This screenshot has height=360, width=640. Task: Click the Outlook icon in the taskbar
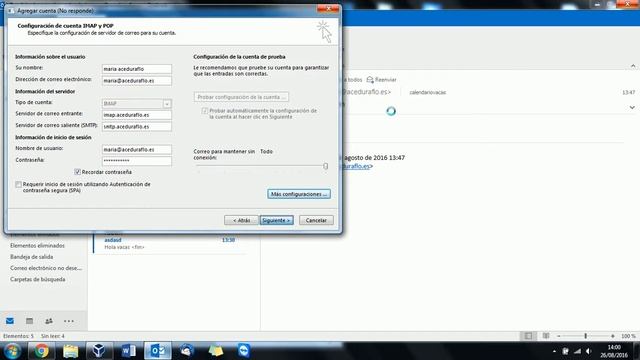pos(158,351)
